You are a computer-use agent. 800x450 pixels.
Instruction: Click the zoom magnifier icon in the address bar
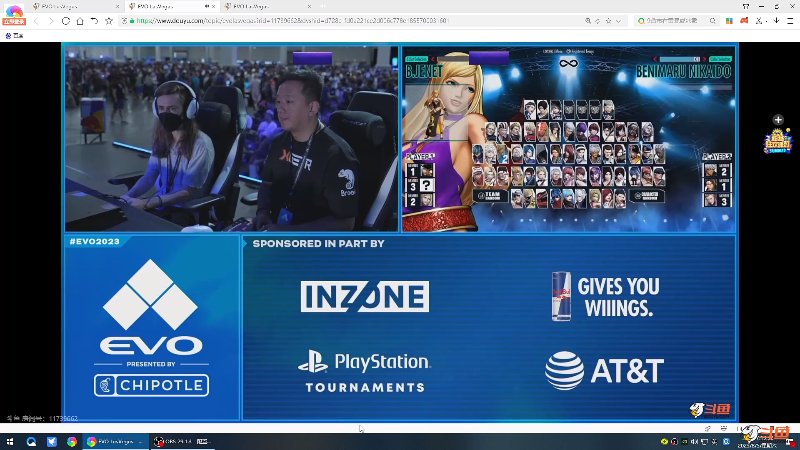(588, 21)
